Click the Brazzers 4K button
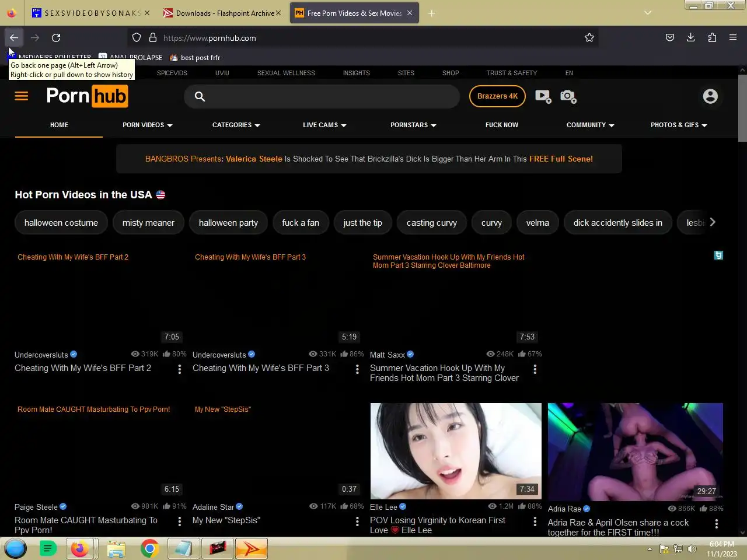The width and height of the screenshot is (747, 560). click(497, 96)
